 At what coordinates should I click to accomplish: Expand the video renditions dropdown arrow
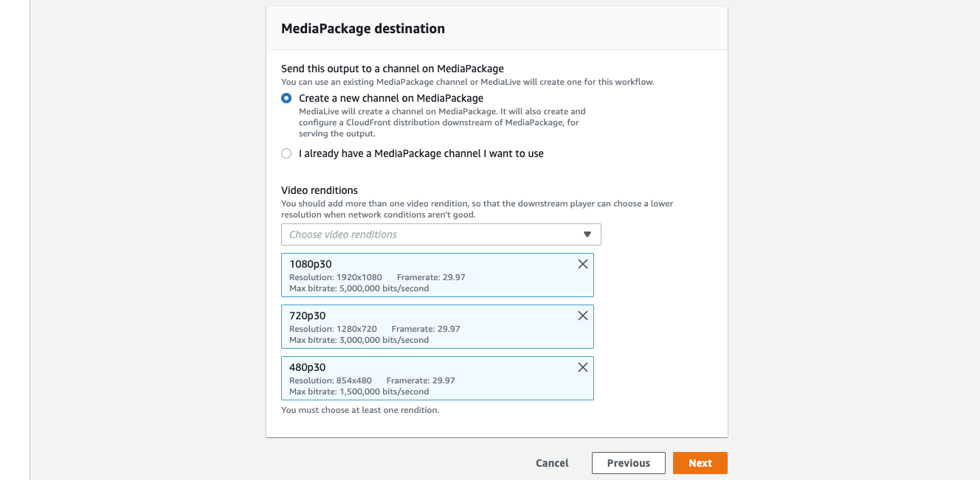[587, 234]
